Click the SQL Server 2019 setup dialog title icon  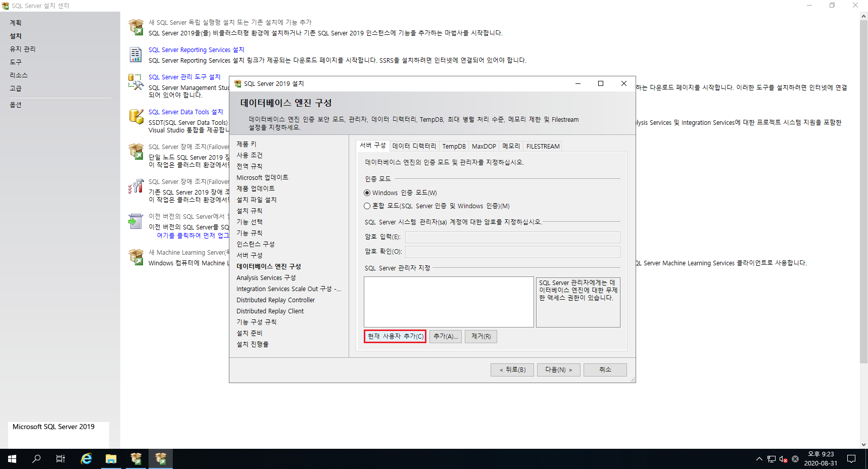click(237, 83)
